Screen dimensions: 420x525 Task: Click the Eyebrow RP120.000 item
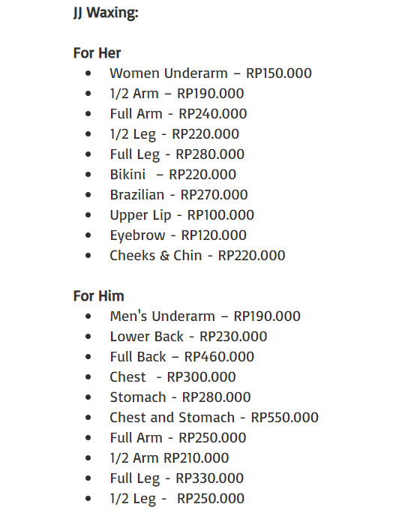(178, 235)
